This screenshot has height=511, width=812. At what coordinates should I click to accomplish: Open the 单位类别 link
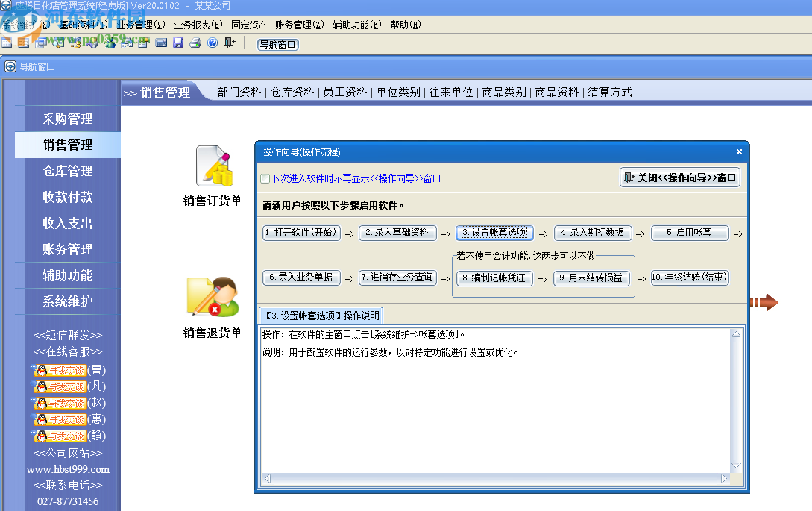(x=398, y=93)
